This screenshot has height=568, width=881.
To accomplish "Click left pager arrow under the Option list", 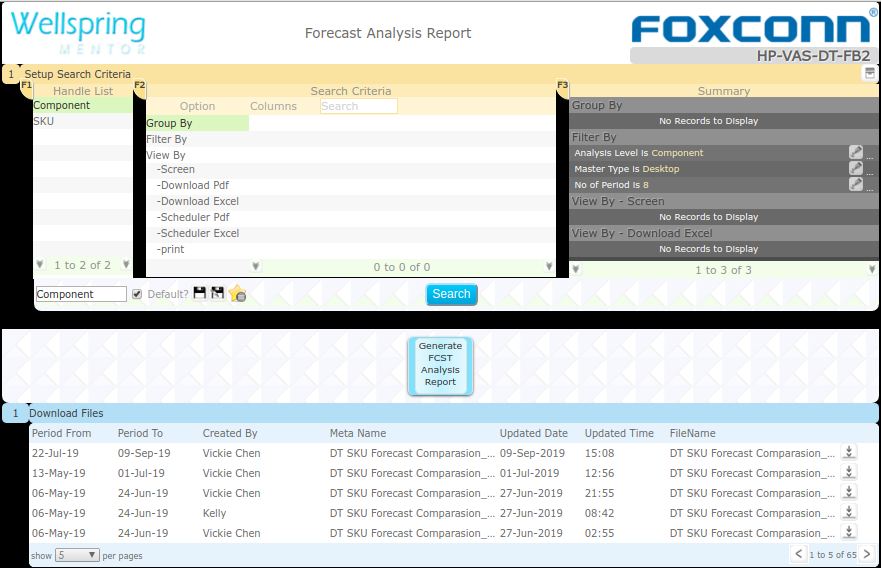I will point(256,266).
